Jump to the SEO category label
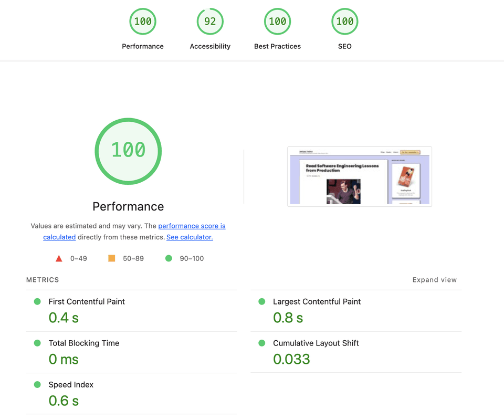This screenshot has height=420, width=504. tap(345, 46)
